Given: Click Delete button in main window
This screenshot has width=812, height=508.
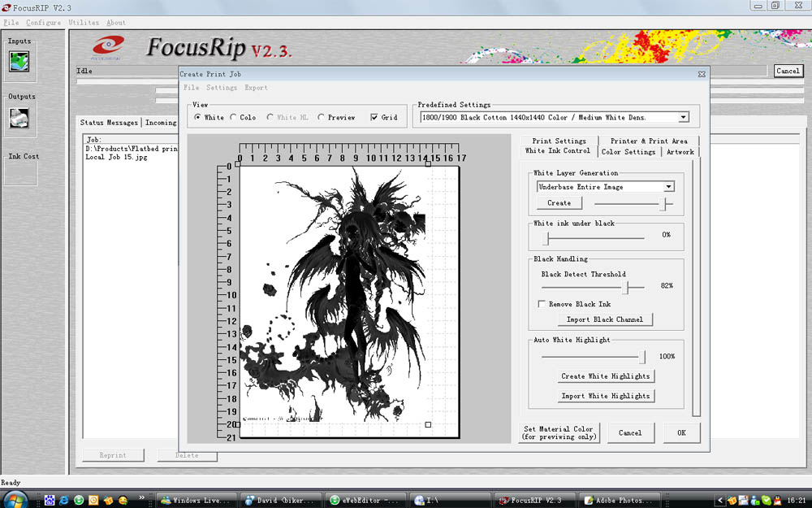Looking at the screenshot, I should [x=187, y=456].
